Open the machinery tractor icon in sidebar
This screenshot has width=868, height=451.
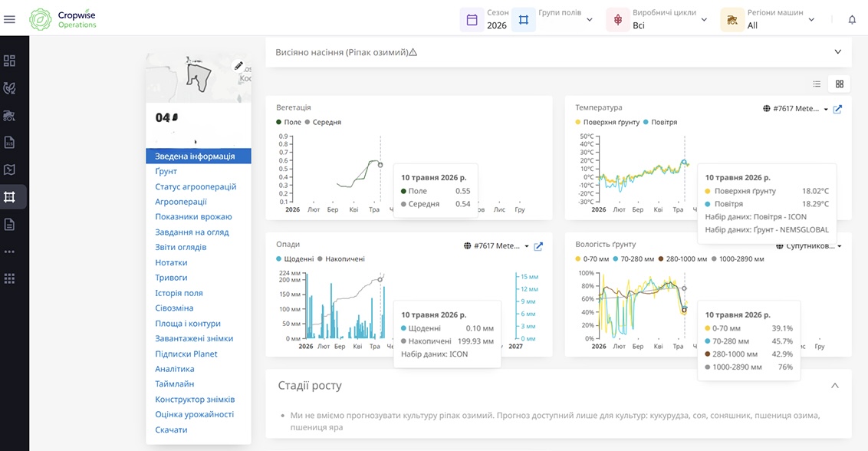9,115
